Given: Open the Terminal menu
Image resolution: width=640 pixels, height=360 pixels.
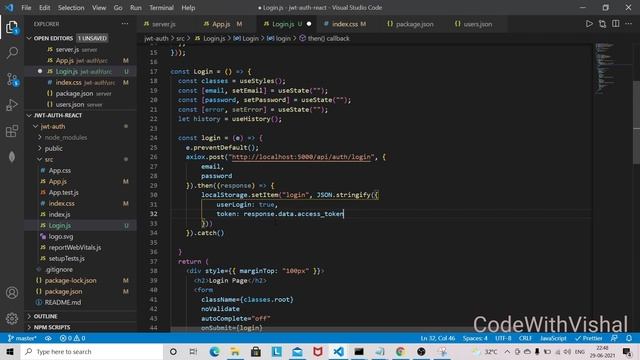Looking at the screenshot, I should click(x=161, y=8).
